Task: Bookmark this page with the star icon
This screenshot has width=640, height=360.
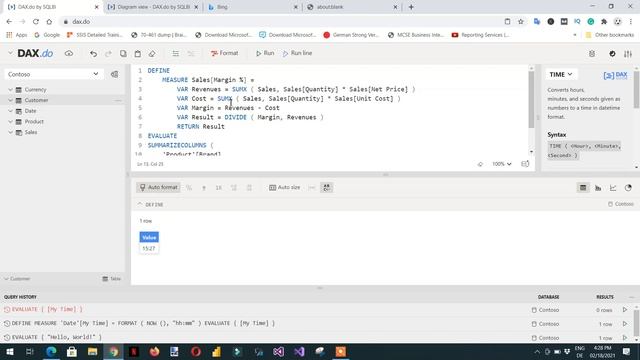Action: pos(521,22)
